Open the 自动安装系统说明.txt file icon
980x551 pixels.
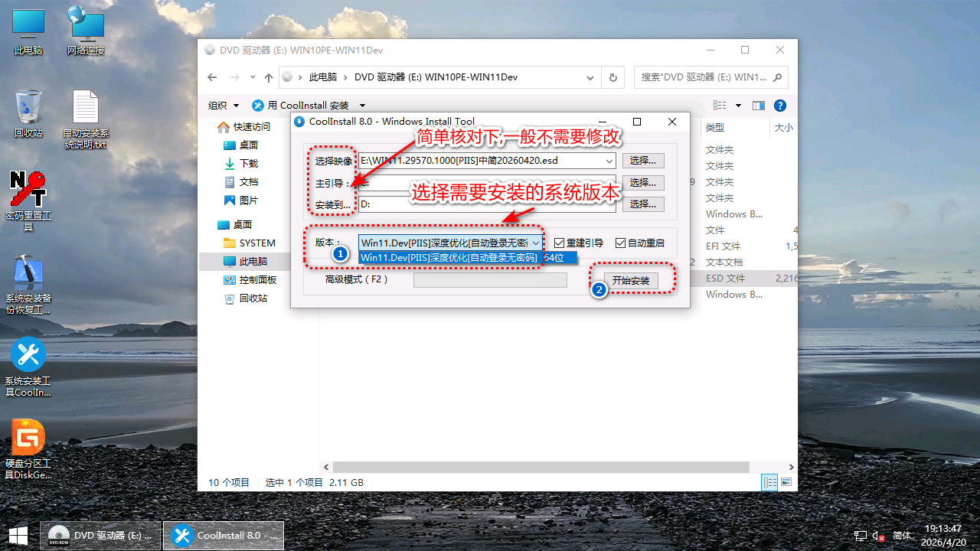[86, 119]
